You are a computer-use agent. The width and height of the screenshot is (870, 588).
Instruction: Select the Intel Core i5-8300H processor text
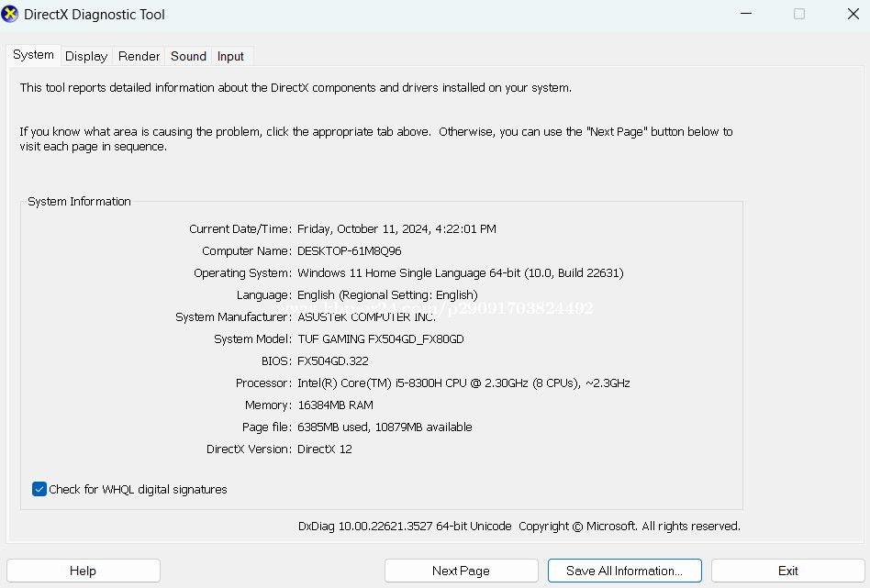click(x=463, y=383)
